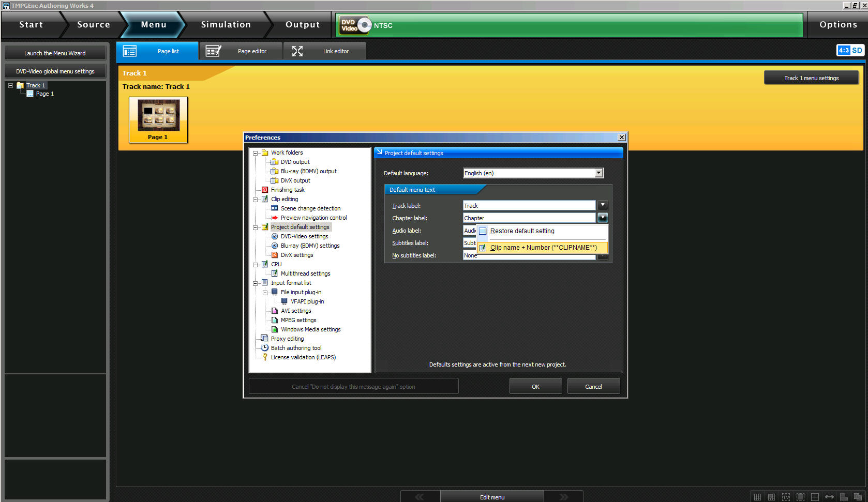This screenshot has width=868, height=502.
Task: Select Blu-ray (BDMV) output tree item
Action: click(x=308, y=171)
